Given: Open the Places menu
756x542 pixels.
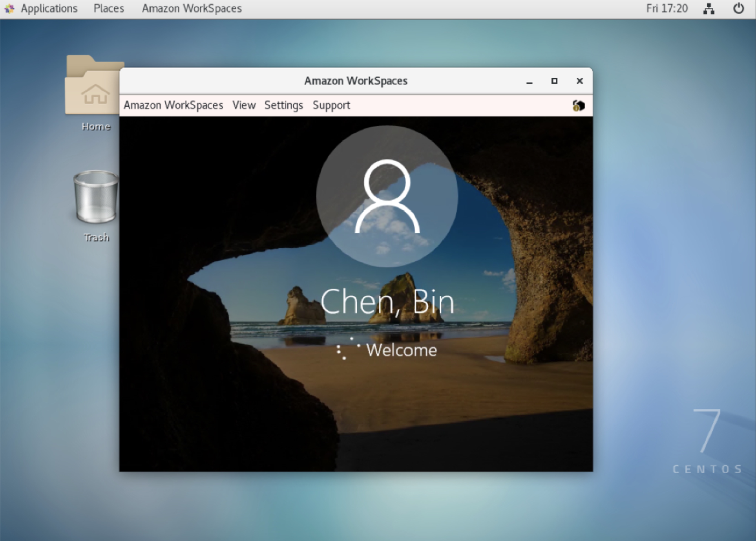Looking at the screenshot, I should coord(109,8).
